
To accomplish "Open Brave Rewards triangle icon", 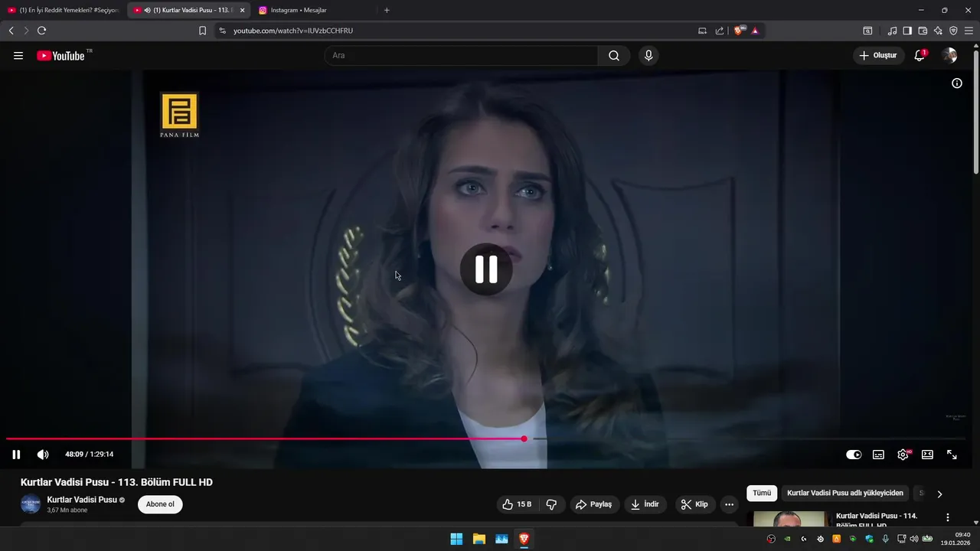I will point(755,31).
